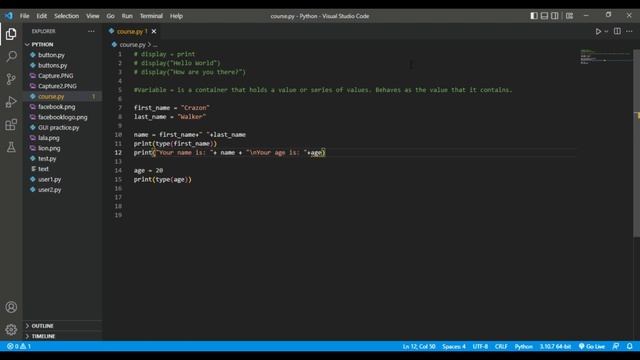Open the Manage gear menu
Screen dimensions: 640x360
11,329
